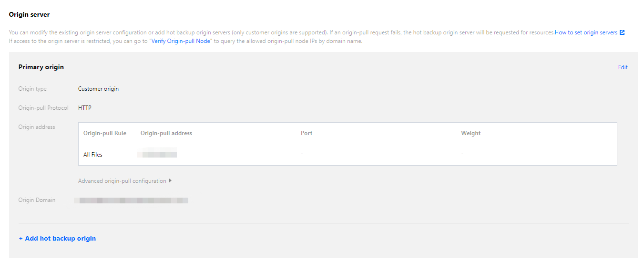This screenshot has height=264, width=644.
Task: Click the "Origin server" section title
Action: coord(29,15)
